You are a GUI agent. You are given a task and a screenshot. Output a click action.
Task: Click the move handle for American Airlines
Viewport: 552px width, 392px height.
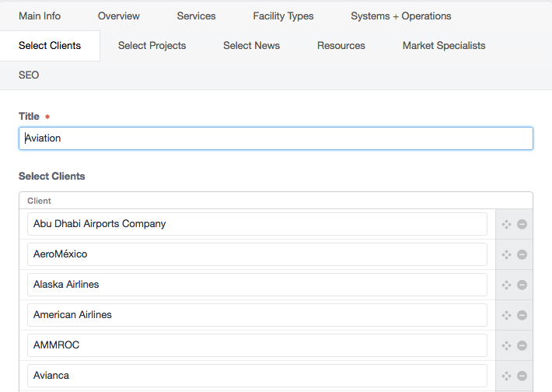point(507,315)
